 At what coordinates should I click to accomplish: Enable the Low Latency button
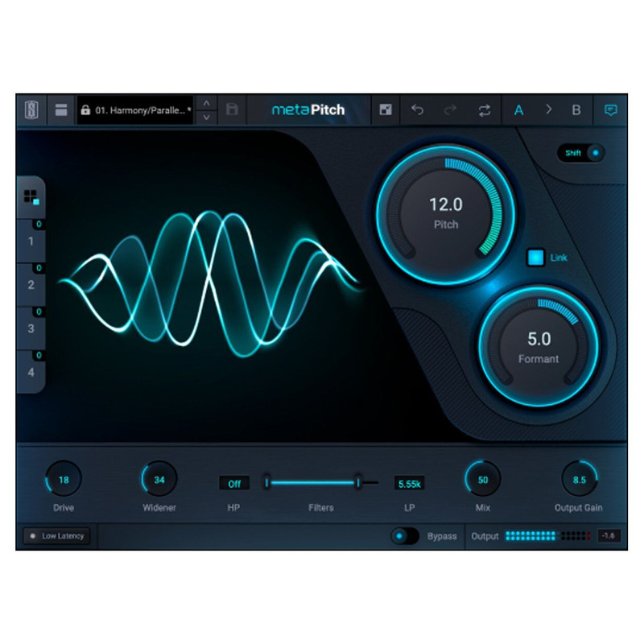56,536
